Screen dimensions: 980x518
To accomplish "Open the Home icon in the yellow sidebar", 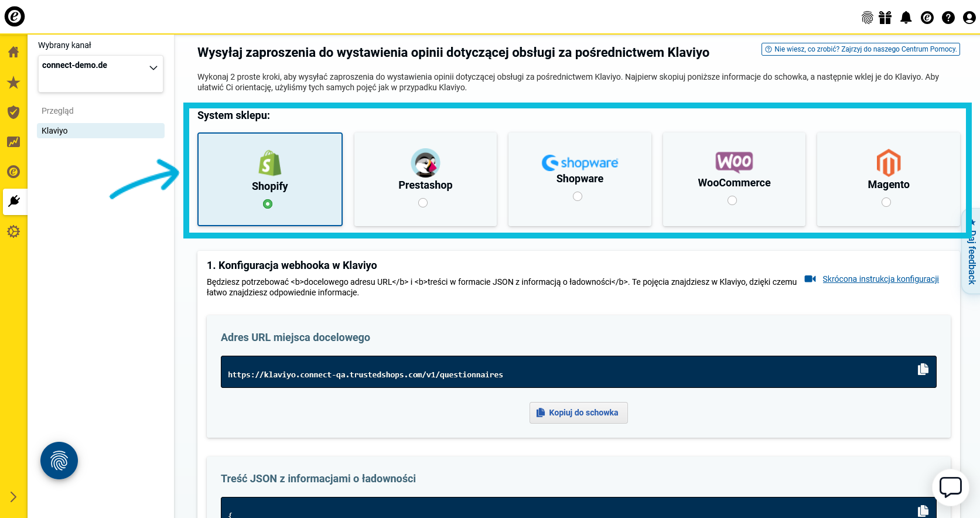I will [x=13, y=52].
